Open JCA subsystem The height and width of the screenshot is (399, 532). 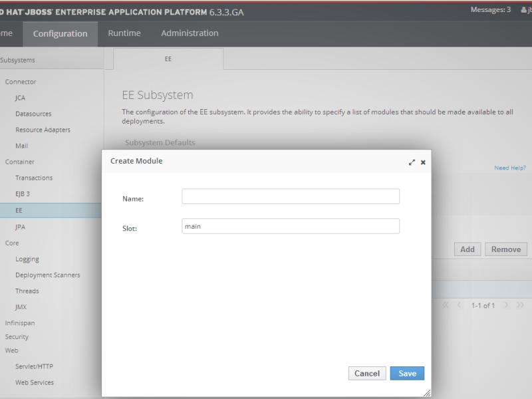point(20,98)
